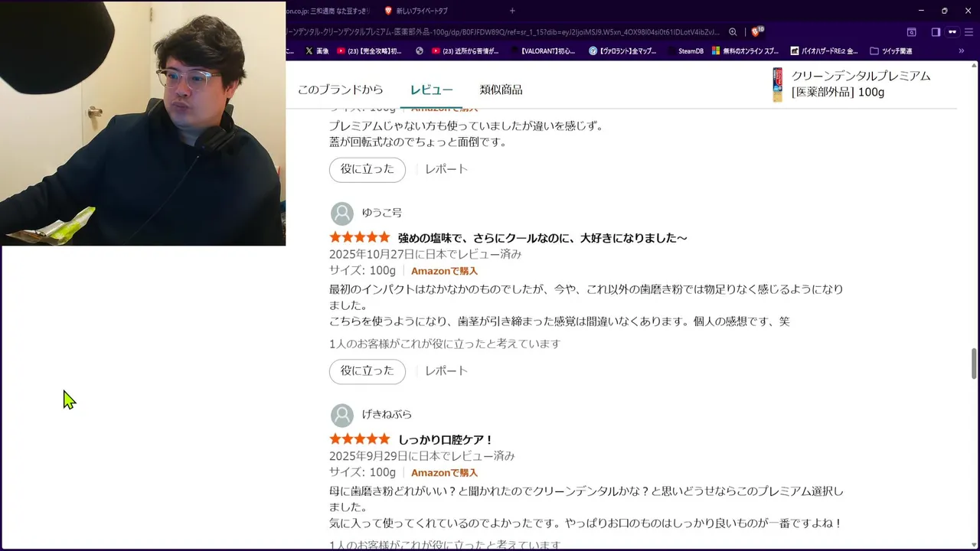Image resolution: width=980 pixels, height=551 pixels.
Task: Expand hidden bookmarks with double chevron
Action: pyautogui.click(x=962, y=51)
